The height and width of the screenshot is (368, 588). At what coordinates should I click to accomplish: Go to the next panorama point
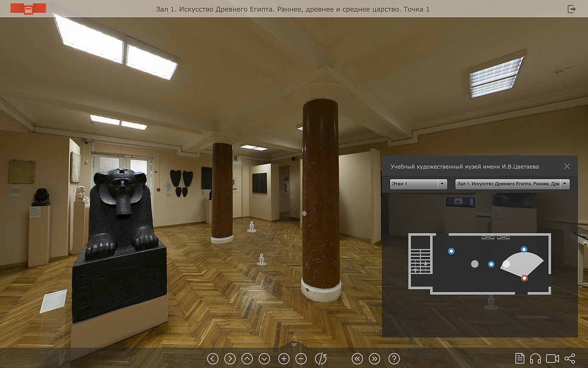point(374,359)
